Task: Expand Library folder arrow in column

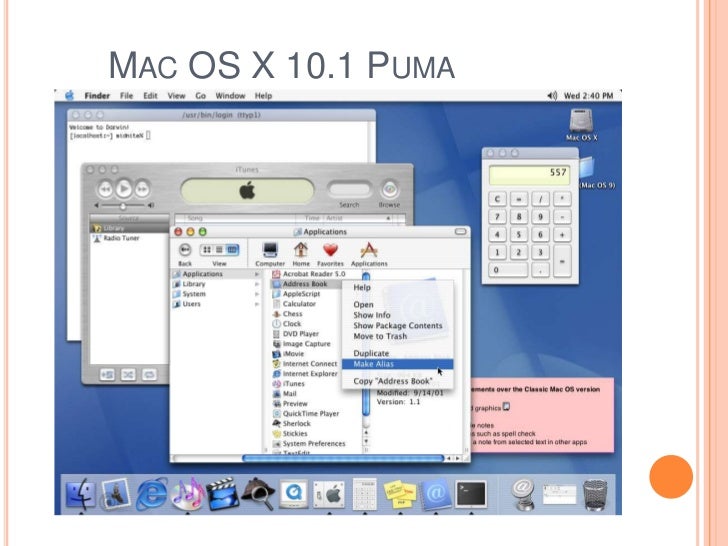Action: tap(257, 284)
